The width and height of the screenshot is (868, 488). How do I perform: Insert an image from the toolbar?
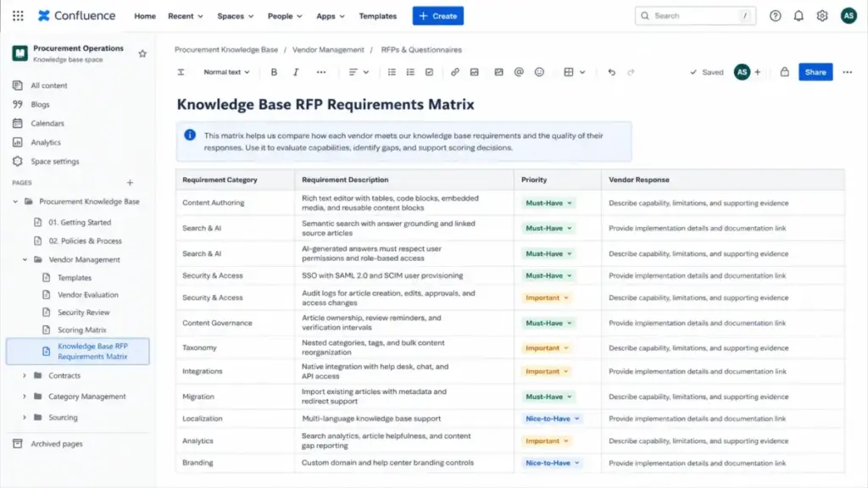tap(475, 72)
